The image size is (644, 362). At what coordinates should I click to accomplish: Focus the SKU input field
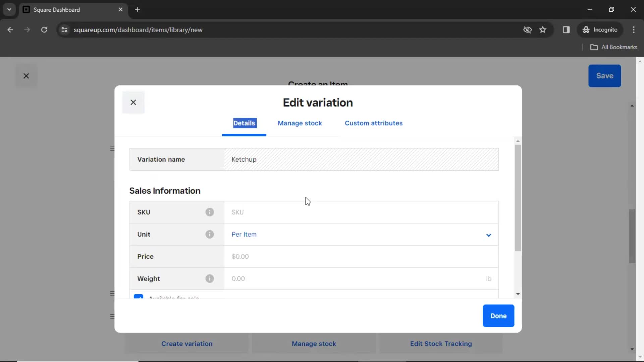(x=361, y=212)
